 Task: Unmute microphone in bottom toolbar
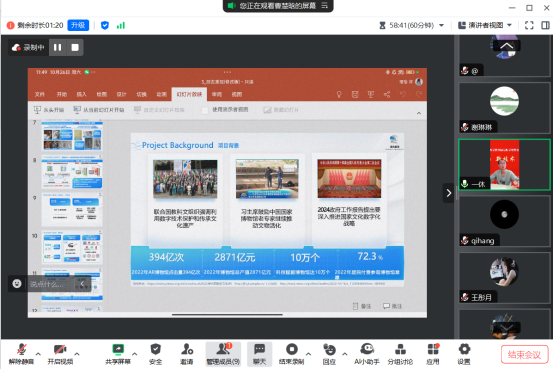tap(22, 354)
